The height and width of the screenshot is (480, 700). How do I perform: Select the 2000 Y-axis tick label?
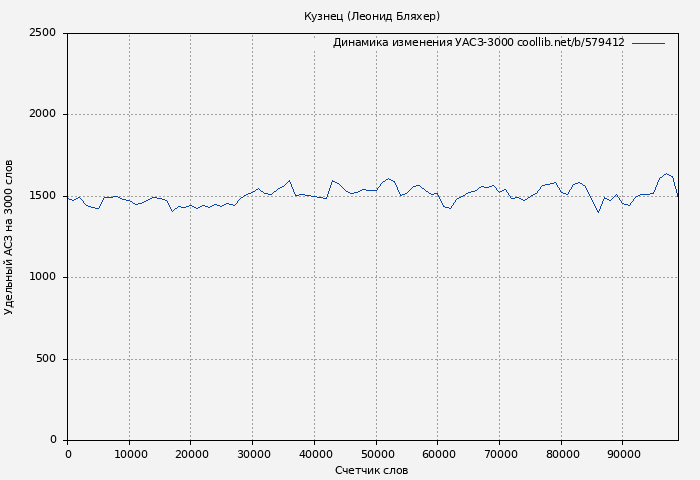tap(42, 114)
